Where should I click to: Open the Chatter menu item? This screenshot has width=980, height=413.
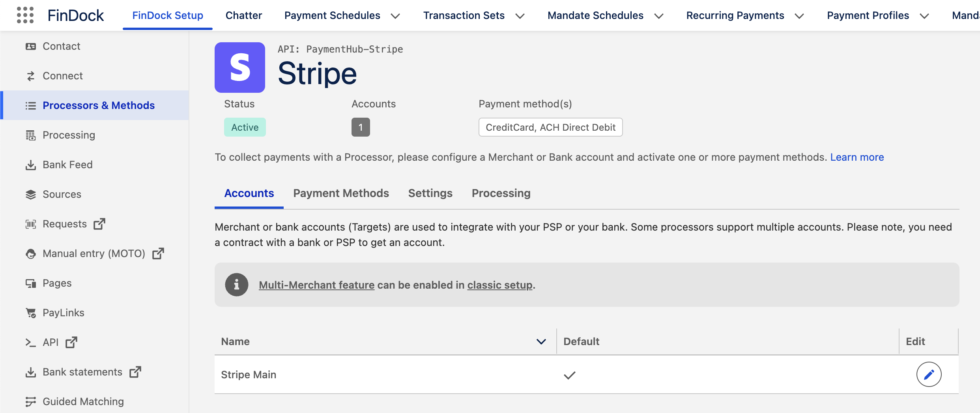(243, 15)
